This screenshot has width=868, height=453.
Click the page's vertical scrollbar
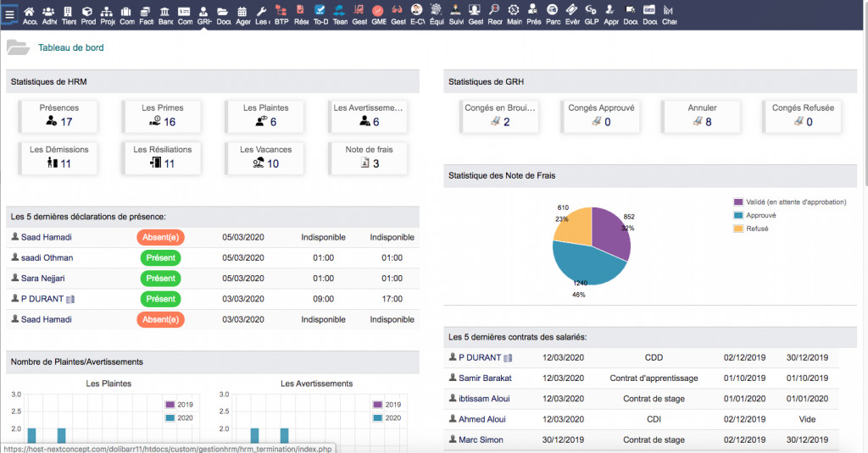pyautogui.click(x=864, y=102)
